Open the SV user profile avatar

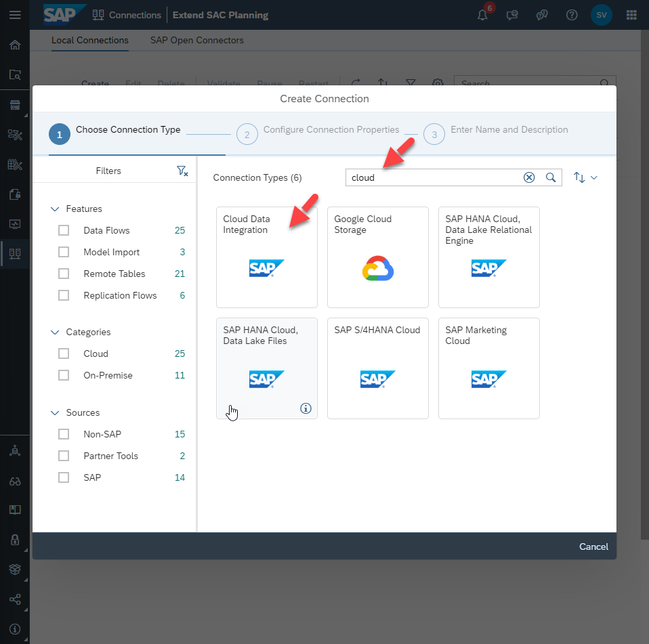pos(602,15)
